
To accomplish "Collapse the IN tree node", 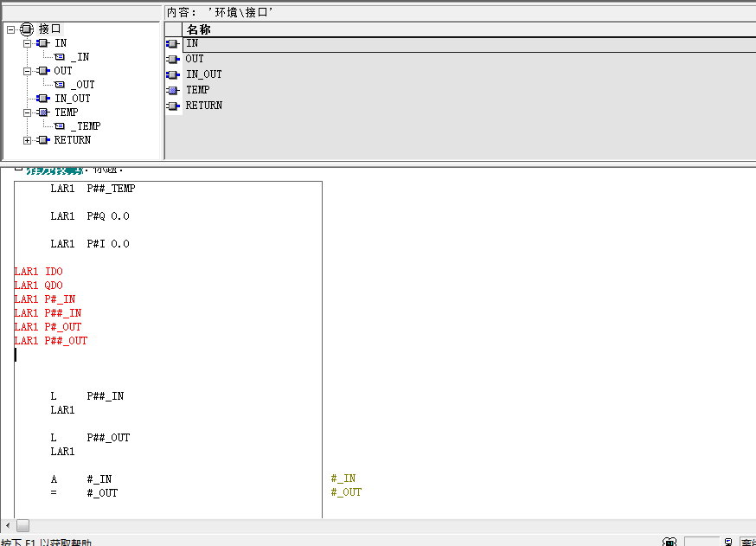I will [27, 43].
